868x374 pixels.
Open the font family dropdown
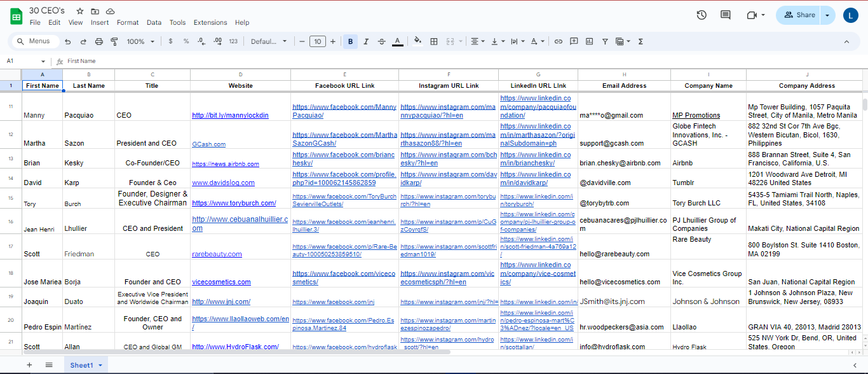tap(269, 41)
